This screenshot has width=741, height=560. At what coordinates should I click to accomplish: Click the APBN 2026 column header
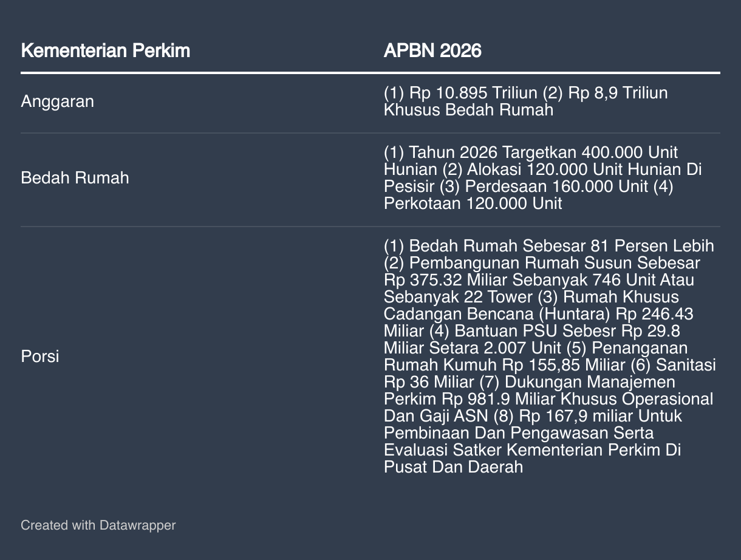pos(432,50)
